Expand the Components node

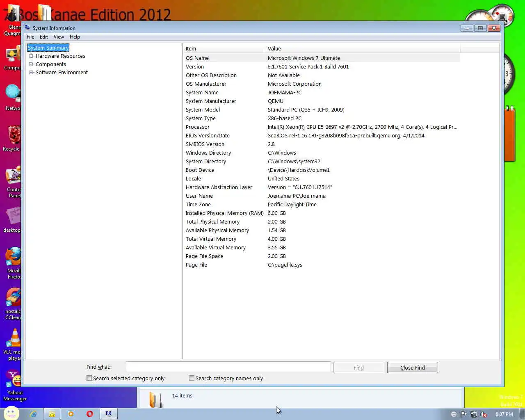31,64
